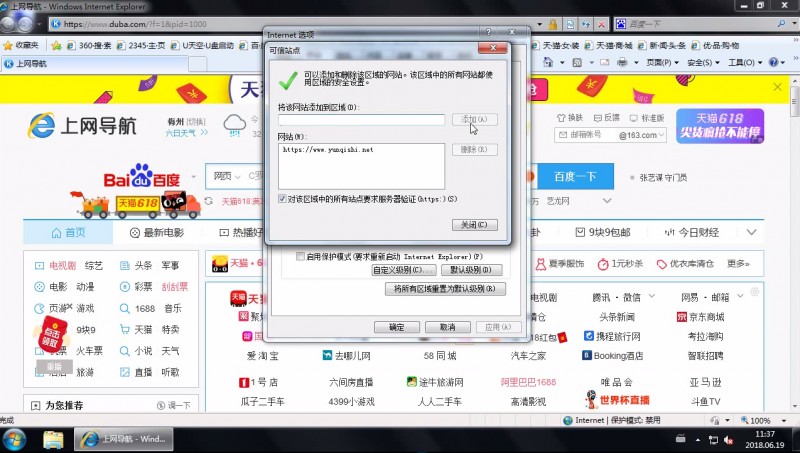Click the compatibility view page icon
Image resolution: width=800 pixels, height=453 pixels.
click(x=570, y=24)
